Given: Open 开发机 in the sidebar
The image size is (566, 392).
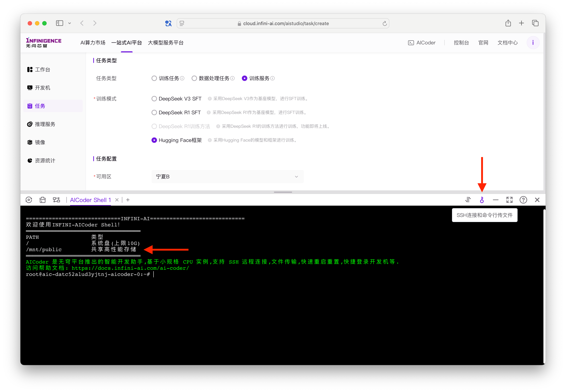Looking at the screenshot, I should pos(53,88).
